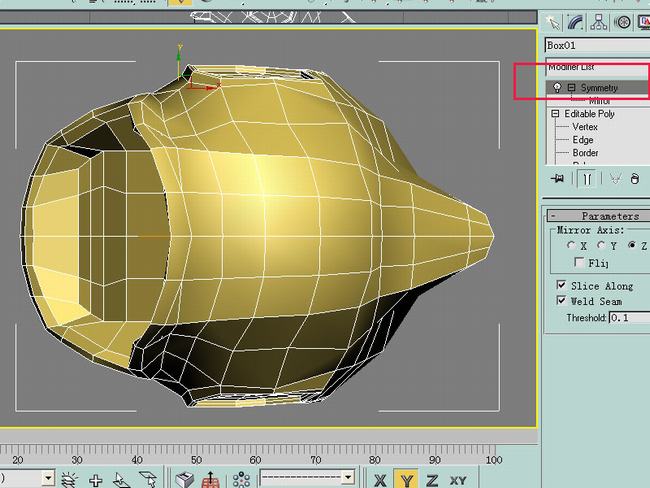Click the green Y axis gizmo arrow
The height and width of the screenshot is (488, 650).
[179, 56]
